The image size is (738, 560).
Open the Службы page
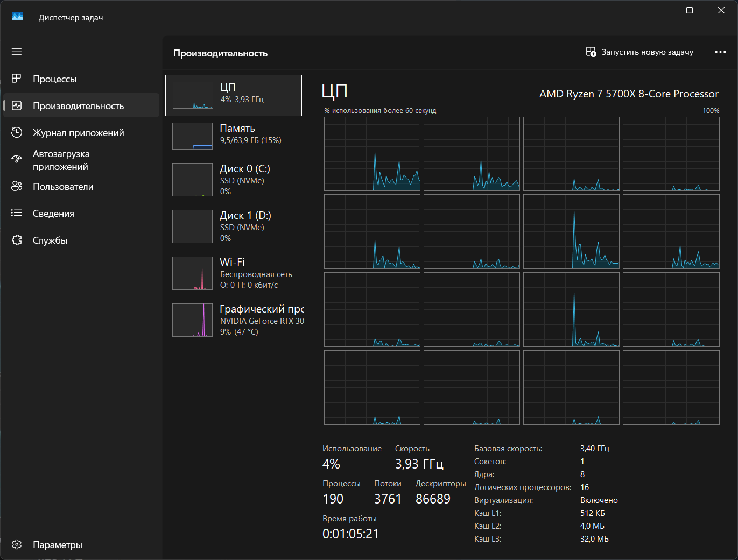pyautogui.click(x=81, y=240)
